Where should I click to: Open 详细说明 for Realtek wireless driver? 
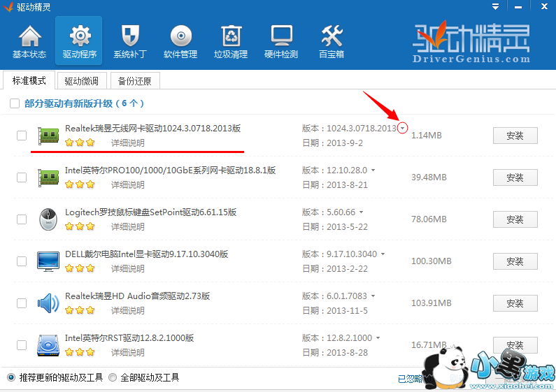tap(128, 143)
